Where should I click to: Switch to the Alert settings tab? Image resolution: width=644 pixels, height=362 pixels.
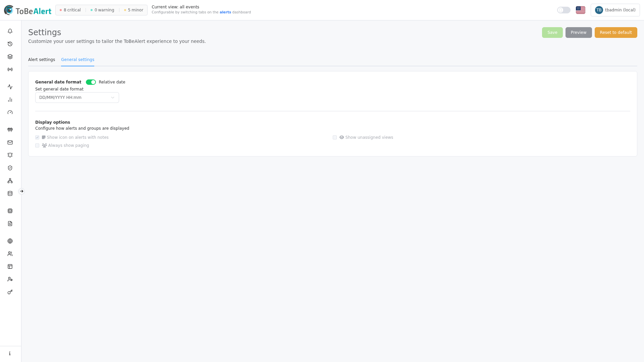coord(42,60)
